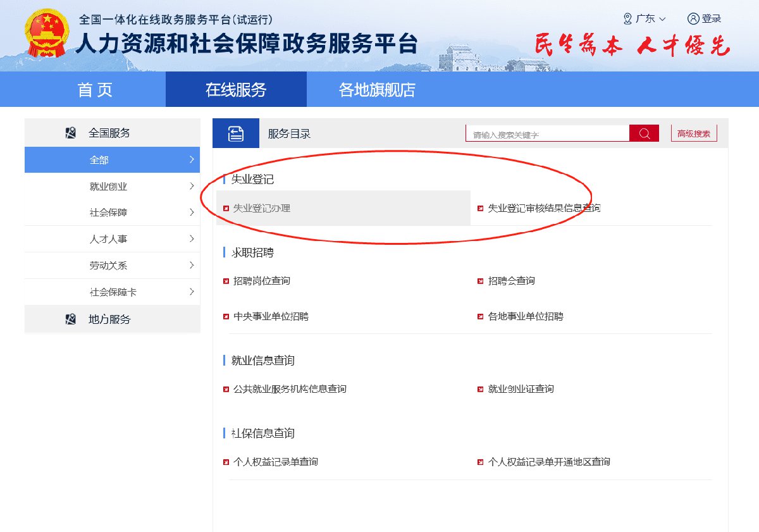Screen dimensions: 759x532
Task: Click the service directory list icon
Action: tap(236, 133)
